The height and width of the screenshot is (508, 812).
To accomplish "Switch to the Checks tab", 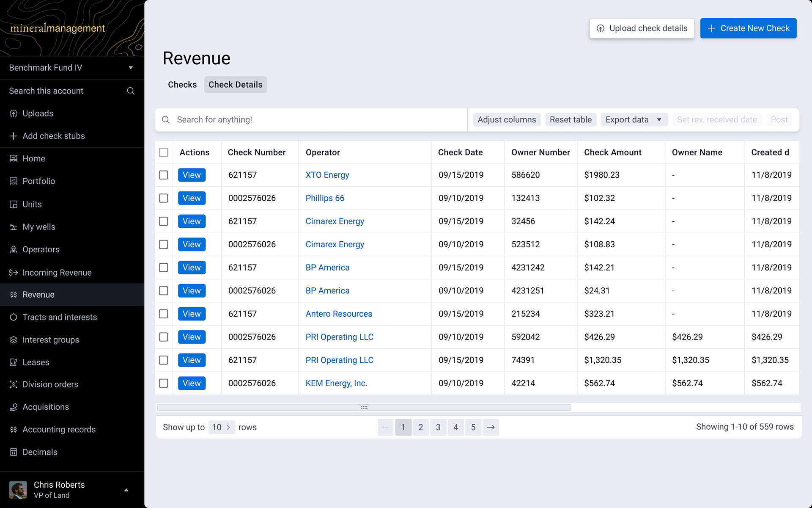I will pyautogui.click(x=182, y=85).
